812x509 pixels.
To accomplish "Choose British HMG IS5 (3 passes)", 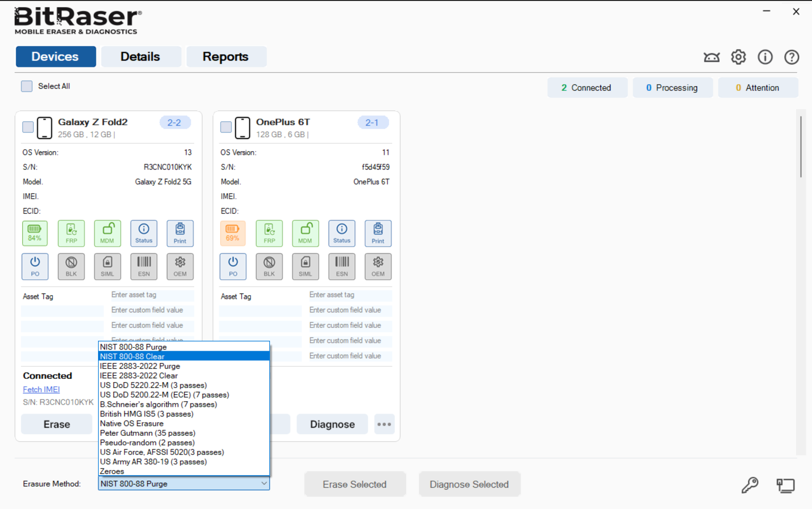I will click(x=184, y=414).
